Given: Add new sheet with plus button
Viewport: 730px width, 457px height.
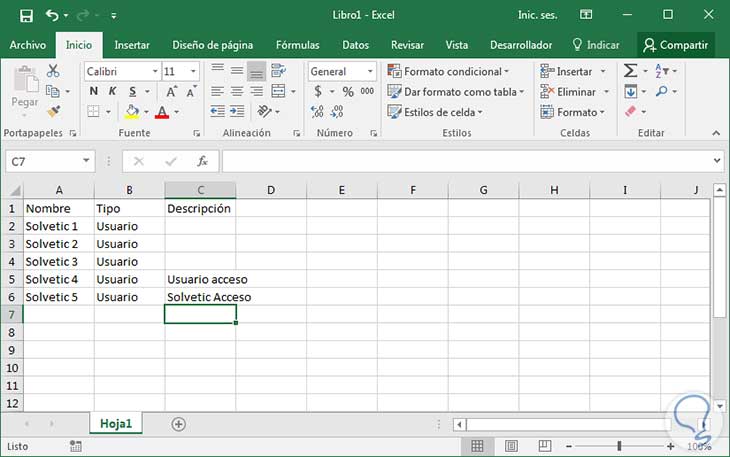Looking at the screenshot, I should click(x=178, y=424).
